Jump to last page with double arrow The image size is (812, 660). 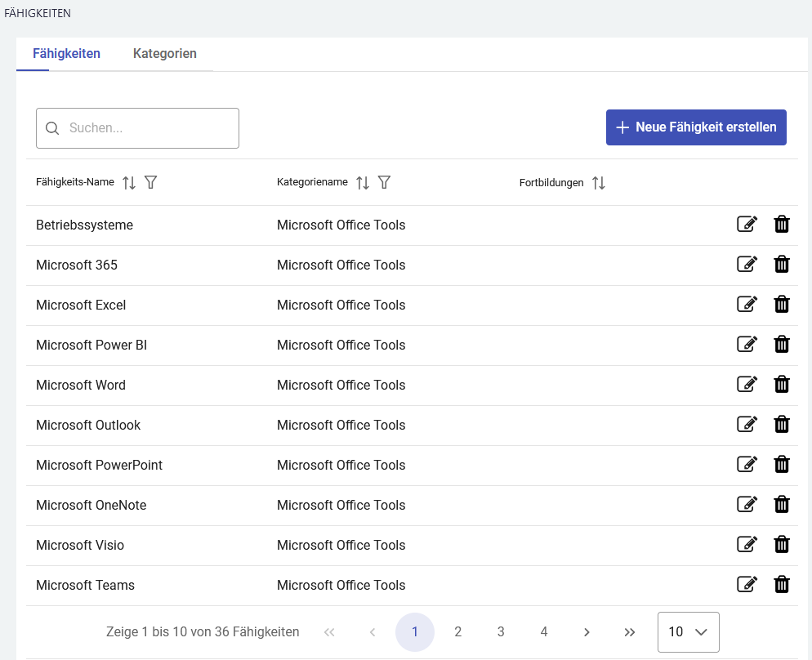point(630,632)
